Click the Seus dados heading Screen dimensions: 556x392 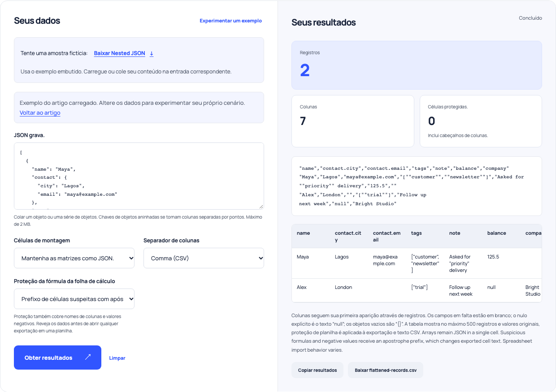pyautogui.click(x=37, y=21)
